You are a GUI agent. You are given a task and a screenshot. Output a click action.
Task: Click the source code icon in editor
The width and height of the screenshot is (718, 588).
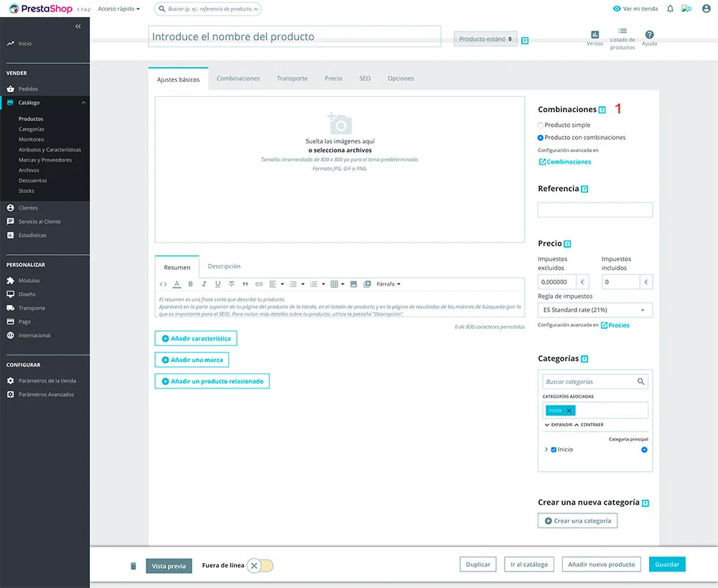click(163, 284)
